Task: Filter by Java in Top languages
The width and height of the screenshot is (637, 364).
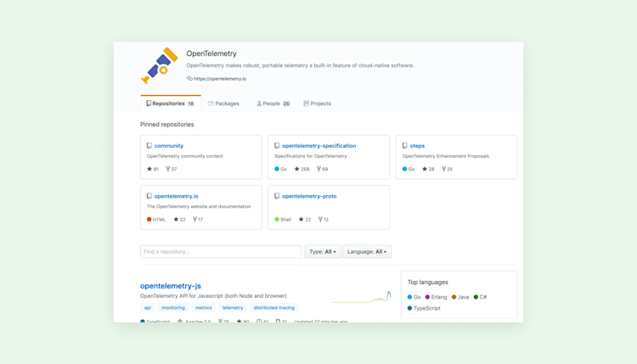Action: coord(460,297)
